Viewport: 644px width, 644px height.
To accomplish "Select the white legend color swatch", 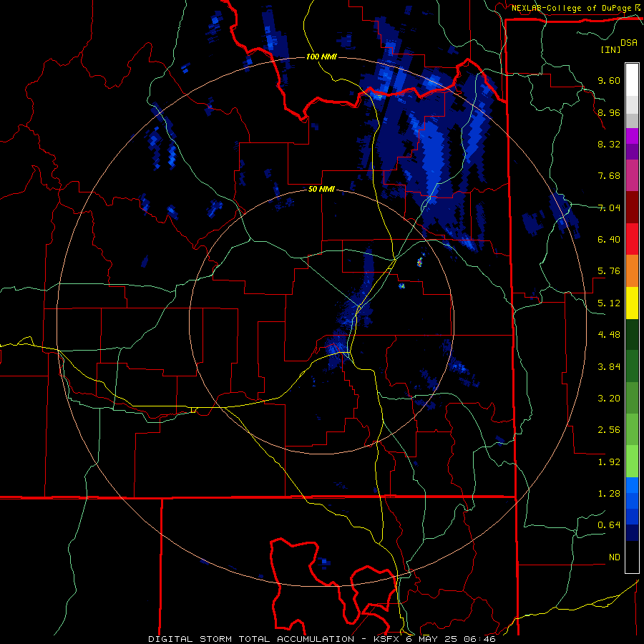I will coord(632,79).
